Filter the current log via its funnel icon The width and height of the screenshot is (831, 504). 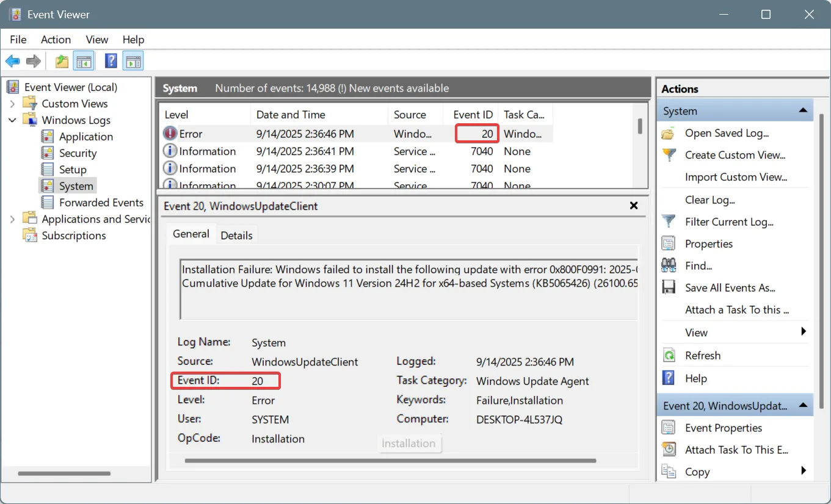click(x=669, y=221)
